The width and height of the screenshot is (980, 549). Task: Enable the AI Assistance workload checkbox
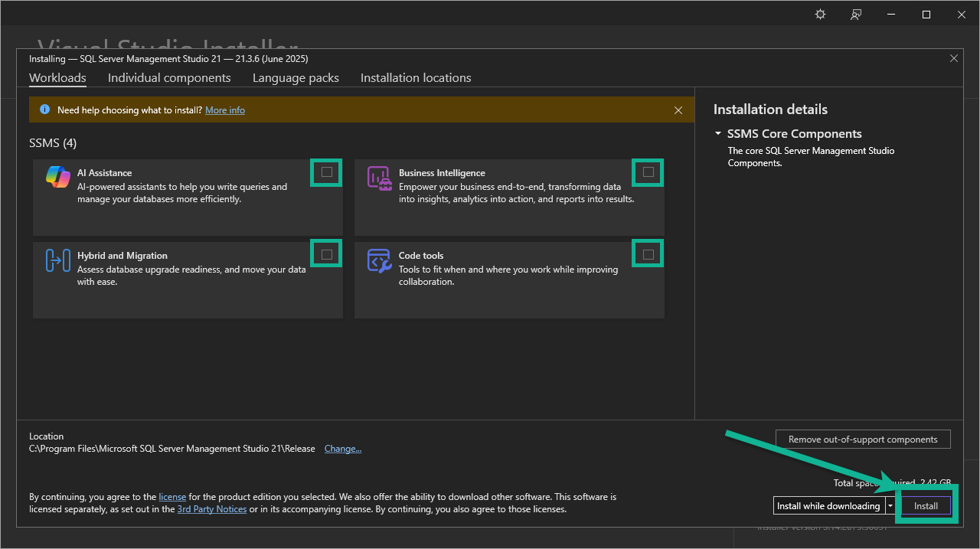point(327,172)
